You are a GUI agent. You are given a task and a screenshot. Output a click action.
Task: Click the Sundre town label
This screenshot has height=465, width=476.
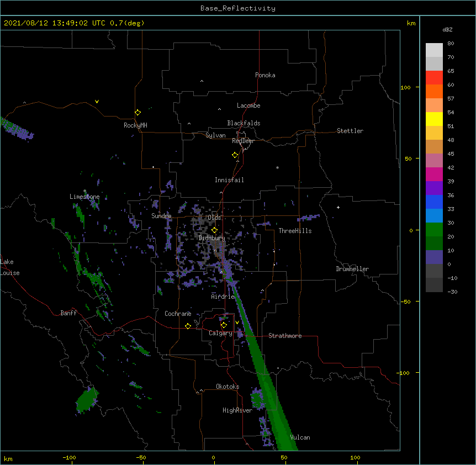click(161, 216)
